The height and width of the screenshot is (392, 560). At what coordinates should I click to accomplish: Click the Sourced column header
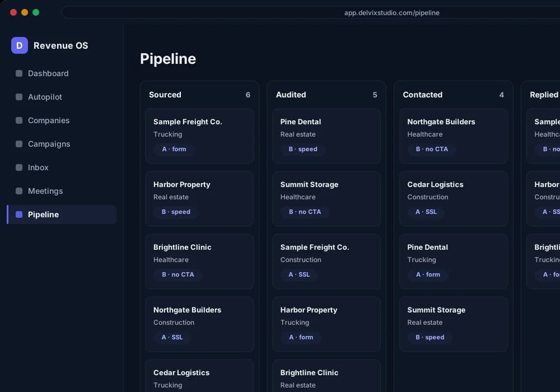tap(165, 95)
